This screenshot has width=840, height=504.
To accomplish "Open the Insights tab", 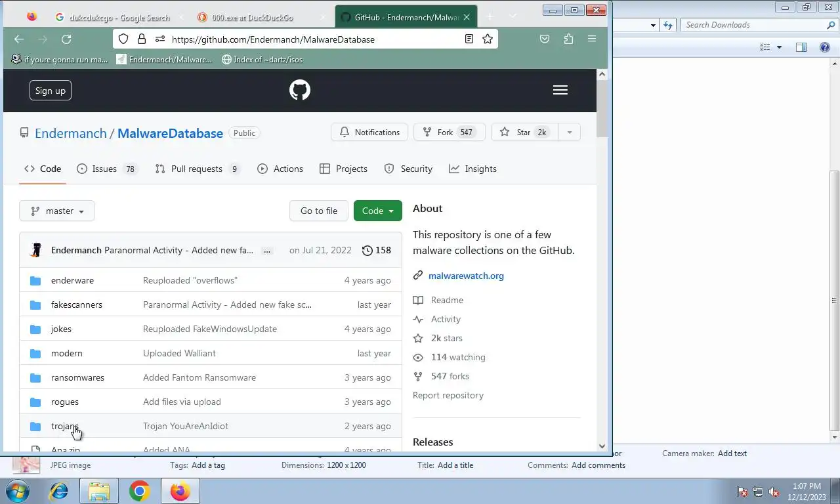I will click(472, 169).
